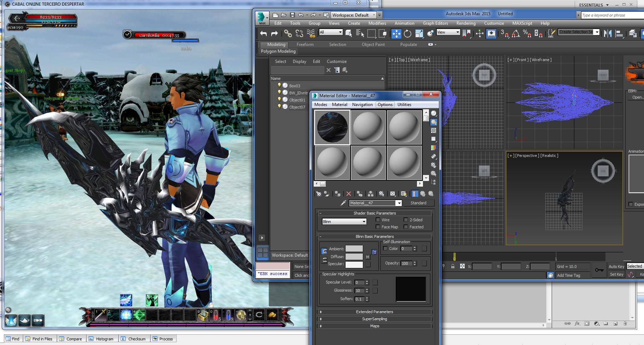The width and height of the screenshot is (644, 345).
Task: Toggle the checkered Background icon in Material Editor
Action: point(434,130)
